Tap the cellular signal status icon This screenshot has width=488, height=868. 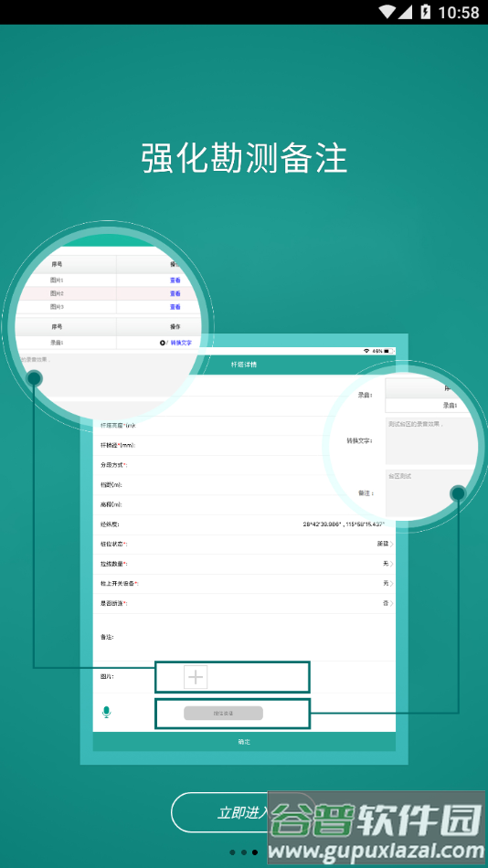[406, 12]
